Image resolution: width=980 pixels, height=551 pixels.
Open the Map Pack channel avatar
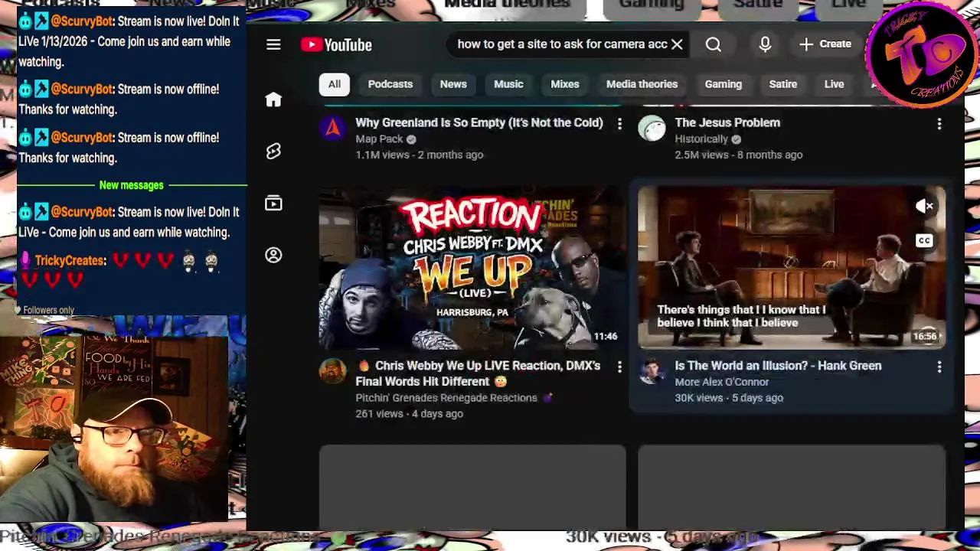[x=332, y=129]
